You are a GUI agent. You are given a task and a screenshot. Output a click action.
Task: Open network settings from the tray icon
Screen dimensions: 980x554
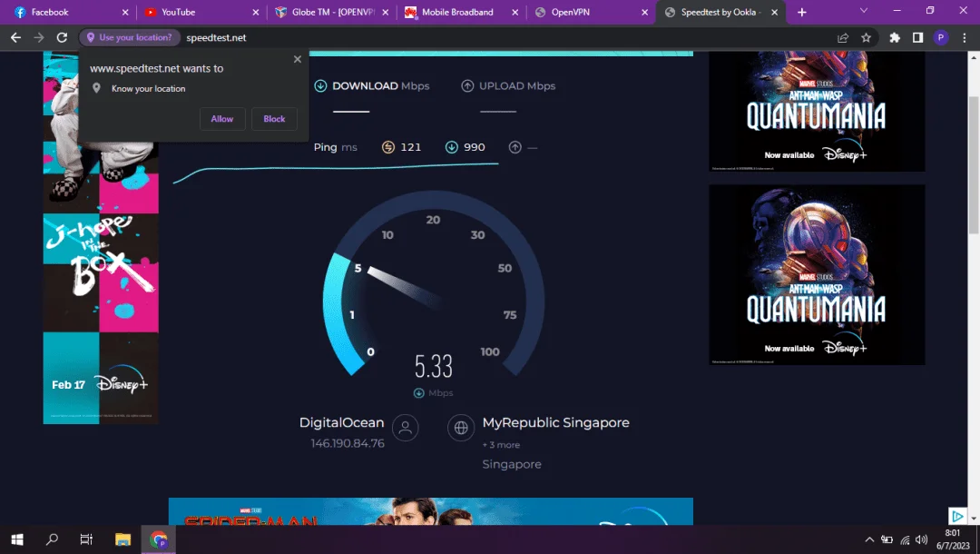(x=905, y=539)
